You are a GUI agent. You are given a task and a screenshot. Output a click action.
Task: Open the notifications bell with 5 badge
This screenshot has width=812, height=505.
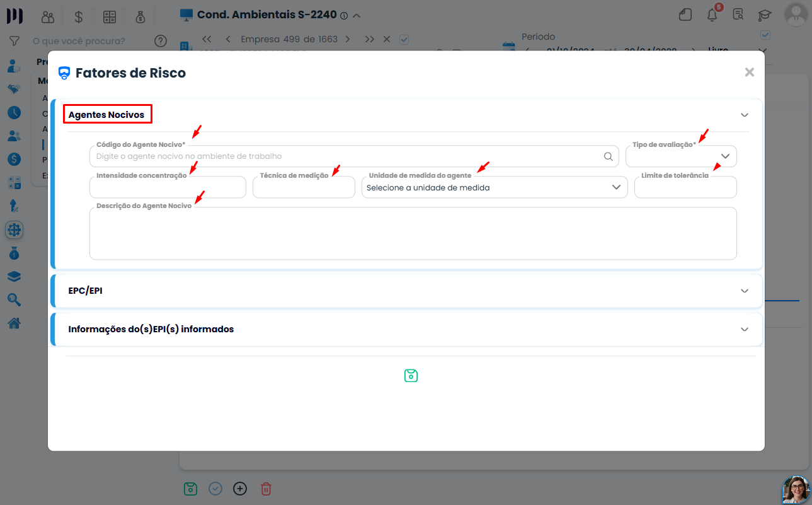[x=713, y=14]
